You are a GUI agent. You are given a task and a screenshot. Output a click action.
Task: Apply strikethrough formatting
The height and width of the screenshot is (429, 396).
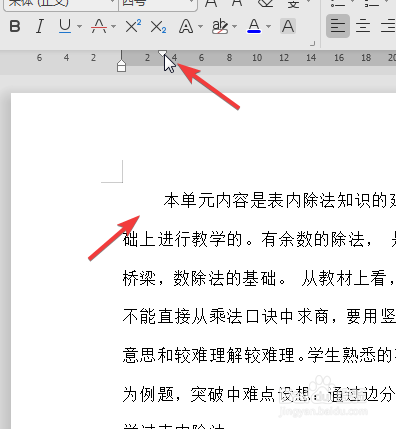[x=99, y=26]
